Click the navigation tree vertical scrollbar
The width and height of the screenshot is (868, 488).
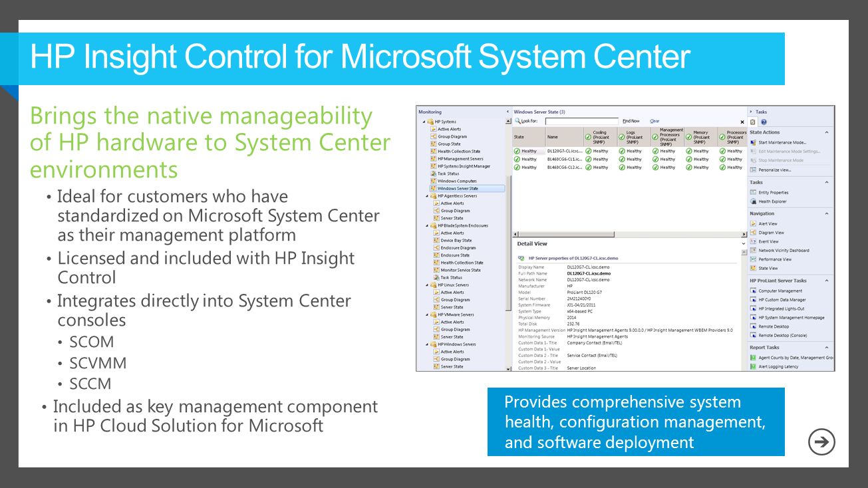[508, 244]
